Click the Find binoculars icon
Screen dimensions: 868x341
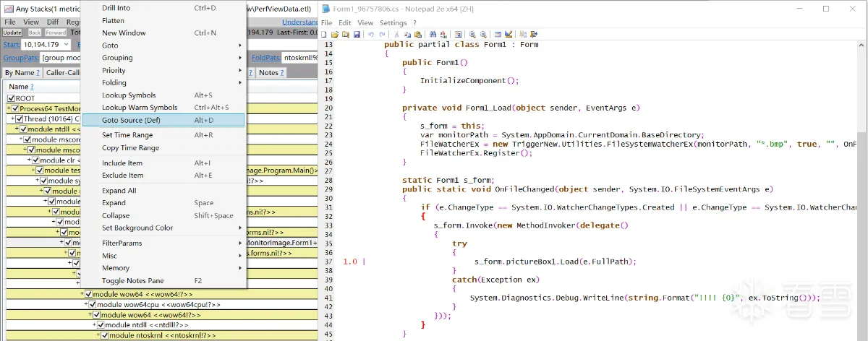[x=432, y=34]
